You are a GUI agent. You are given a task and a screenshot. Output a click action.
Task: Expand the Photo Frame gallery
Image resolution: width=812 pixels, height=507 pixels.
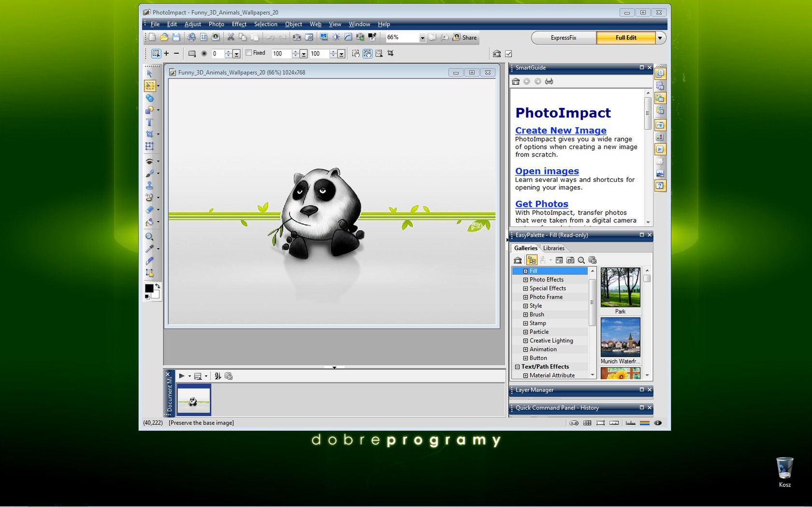coord(525,297)
